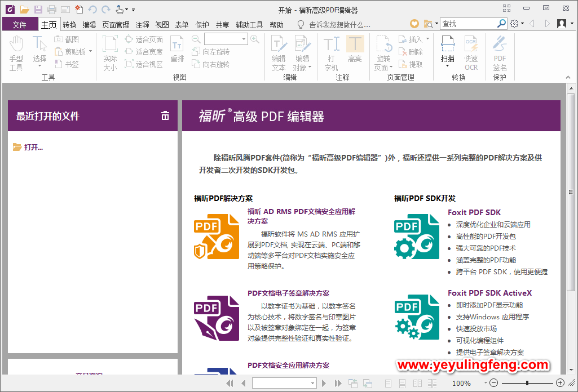The height and width of the screenshot is (392, 578).
Task: Click the zoom in magnifier in ribbon
Action: (x=255, y=39)
